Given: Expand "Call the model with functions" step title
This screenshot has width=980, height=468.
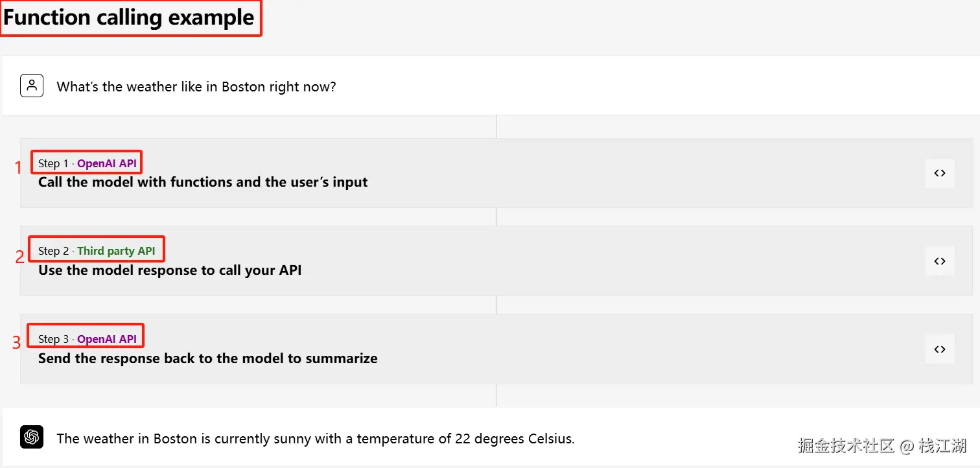Looking at the screenshot, I should [203, 182].
